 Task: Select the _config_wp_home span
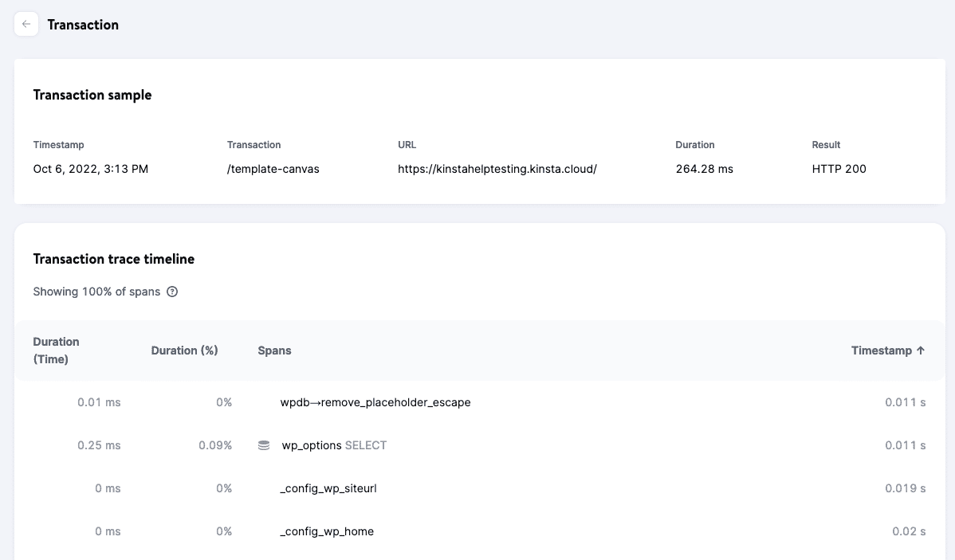pyautogui.click(x=326, y=531)
